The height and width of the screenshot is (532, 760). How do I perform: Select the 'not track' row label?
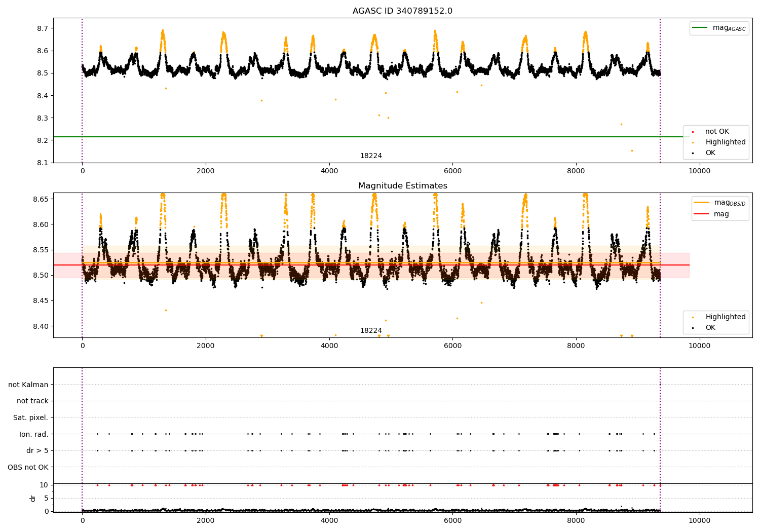point(32,401)
